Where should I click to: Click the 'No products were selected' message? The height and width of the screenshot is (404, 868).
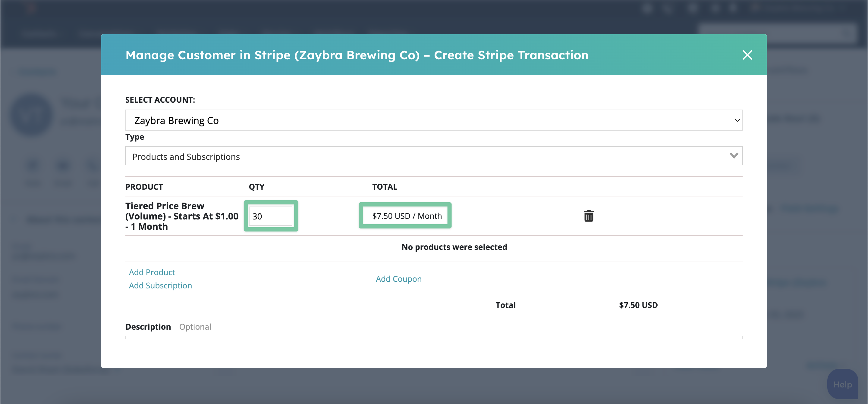(454, 247)
